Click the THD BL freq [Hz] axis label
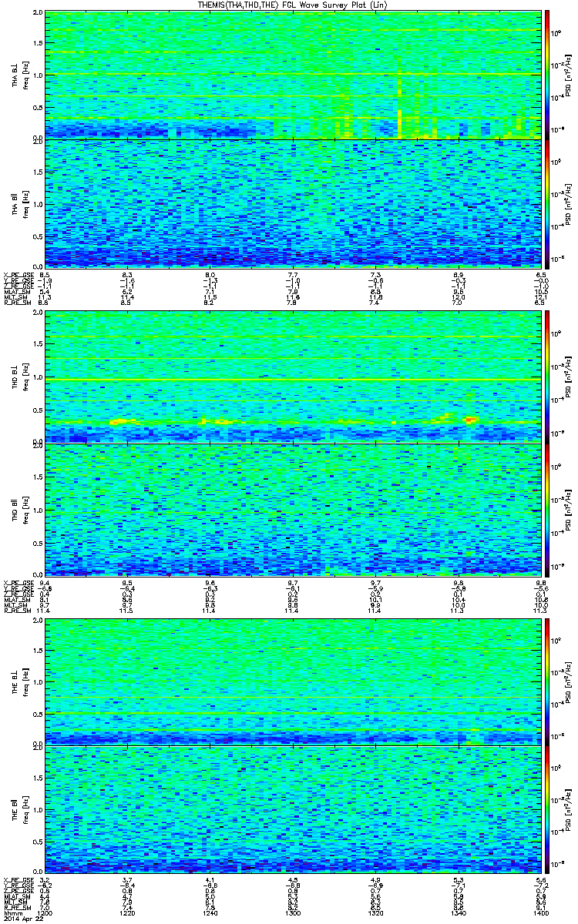 25,377
